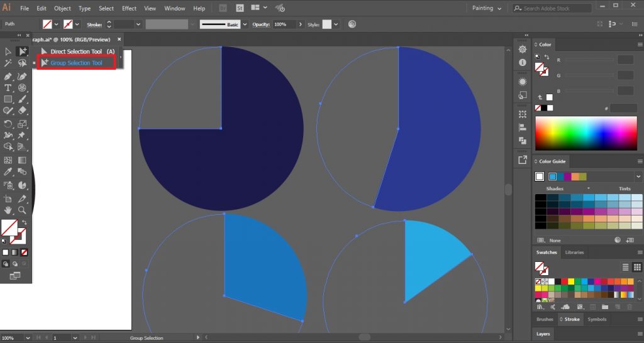Set toolbar paint mode to Gradient
The height and width of the screenshot is (343, 644).
click(x=15, y=253)
